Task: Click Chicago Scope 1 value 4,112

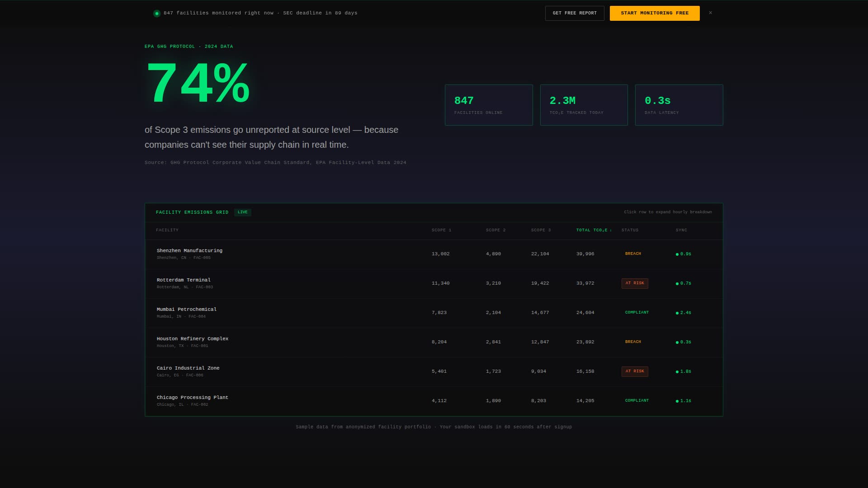Action: (439, 401)
